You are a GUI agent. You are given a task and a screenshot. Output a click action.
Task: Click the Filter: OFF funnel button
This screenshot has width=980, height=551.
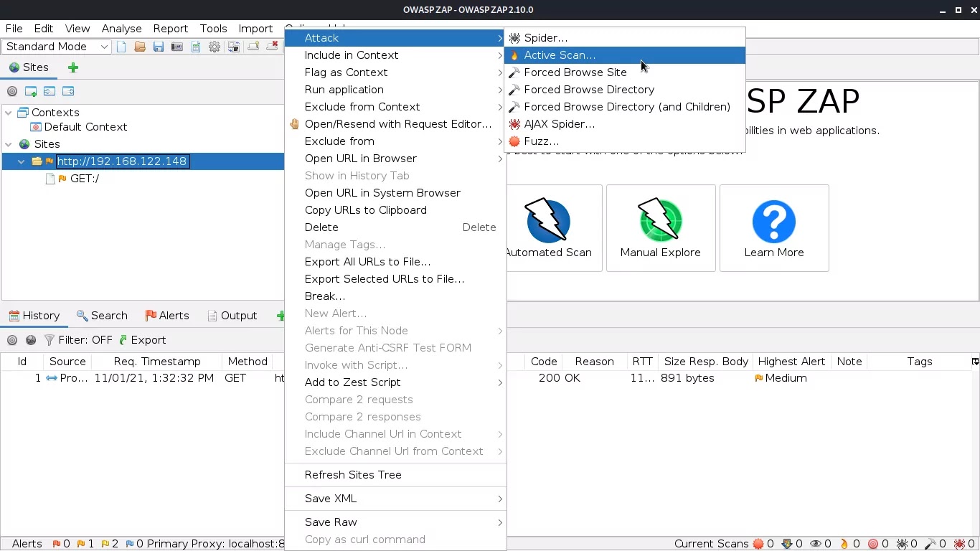[78, 340]
